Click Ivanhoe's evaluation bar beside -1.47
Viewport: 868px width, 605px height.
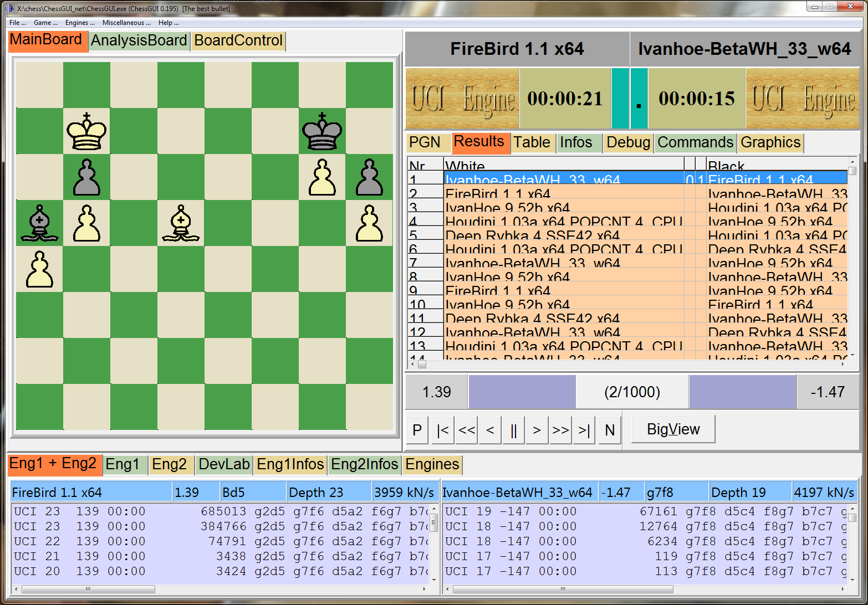[x=743, y=392]
